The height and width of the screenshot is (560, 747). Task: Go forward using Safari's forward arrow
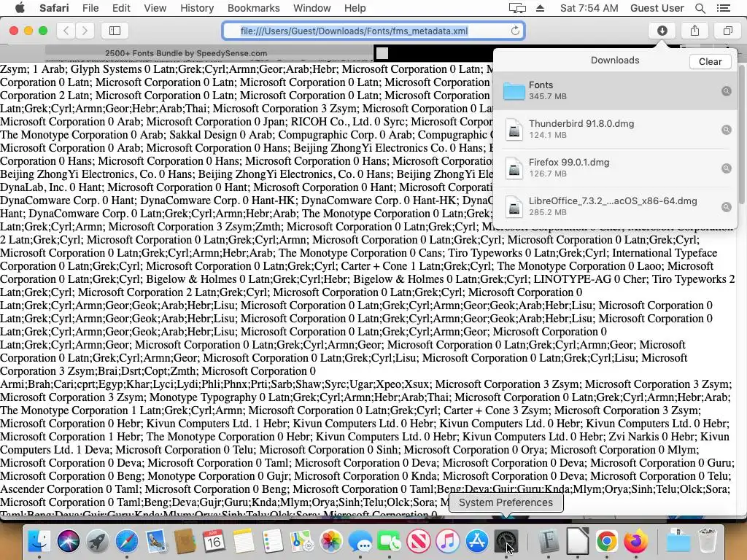point(85,31)
